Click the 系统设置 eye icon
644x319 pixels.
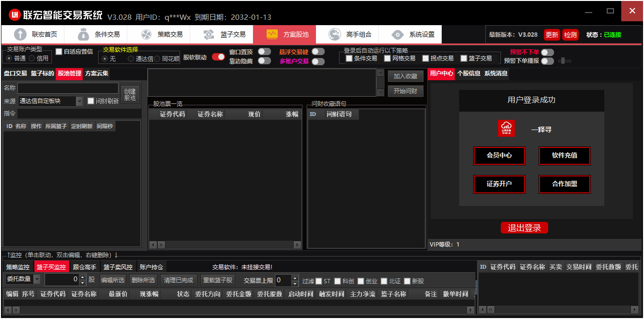click(x=398, y=34)
